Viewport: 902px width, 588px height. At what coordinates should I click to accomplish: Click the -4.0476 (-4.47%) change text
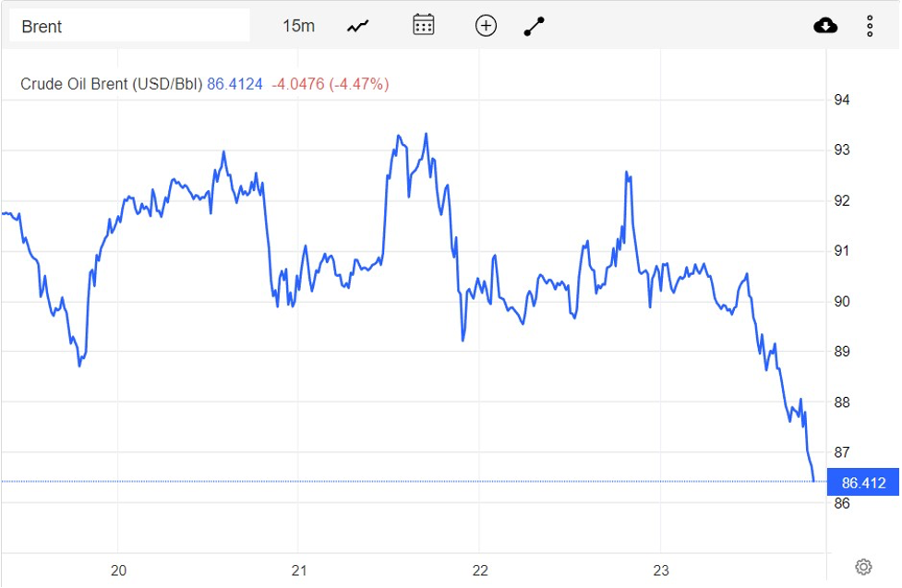pos(330,84)
